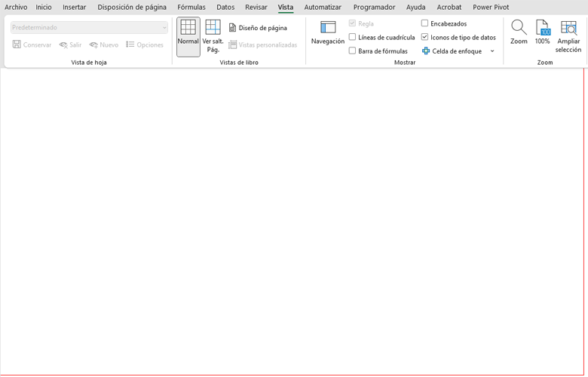This screenshot has width=588, height=377.
Task: Enable the Barra de fórmulas checkbox
Action: (x=352, y=51)
